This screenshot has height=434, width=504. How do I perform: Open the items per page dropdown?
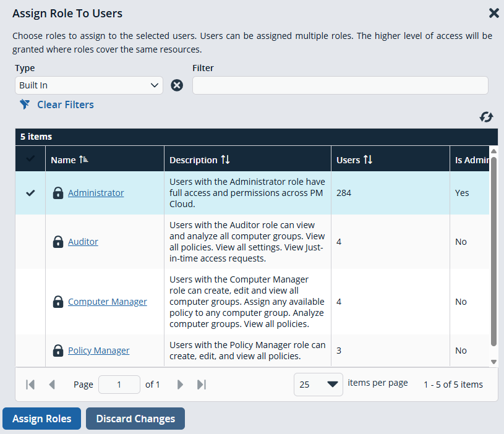[318, 384]
